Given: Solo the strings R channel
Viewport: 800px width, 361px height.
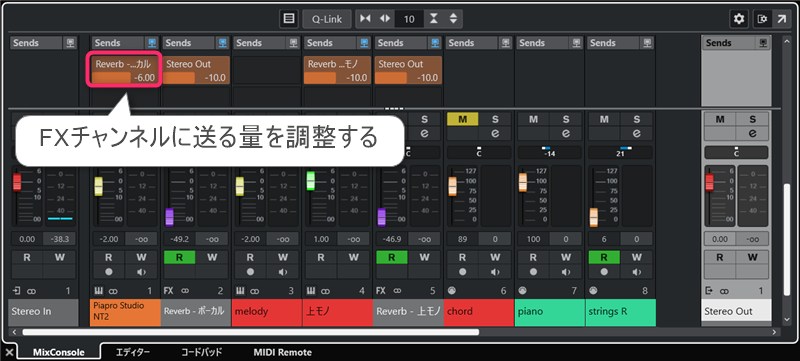Looking at the screenshot, I should coord(637,119).
